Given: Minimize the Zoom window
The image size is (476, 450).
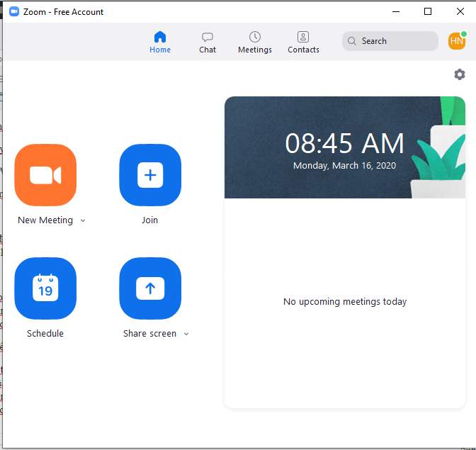Looking at the screenshot, I should [x=395, y=11].
